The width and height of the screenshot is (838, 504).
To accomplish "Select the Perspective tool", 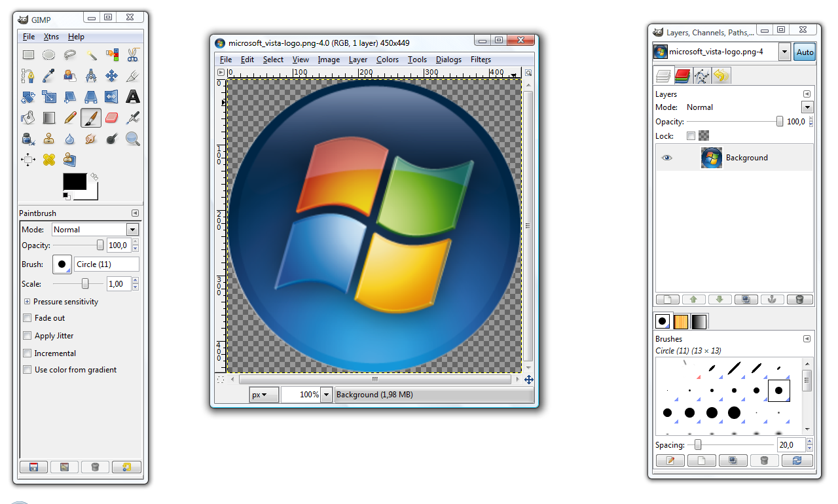I will click(x=91, y=97).
